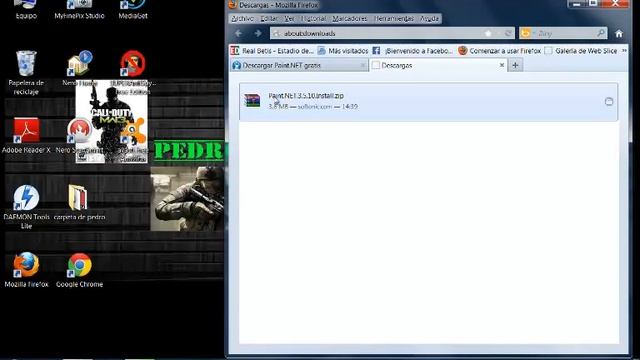This screenshot has height=360, width=640.
Task: Open Galería de Web Slice bookmark
Action: point(581,51)
